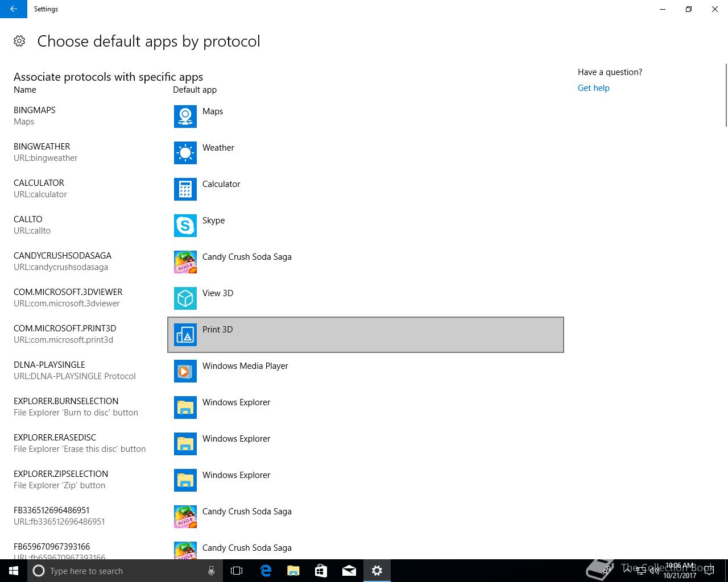Click the Maps app icon for BINGMAPS
Viewport: 728px width, 582px height.
tap(185, 117)
